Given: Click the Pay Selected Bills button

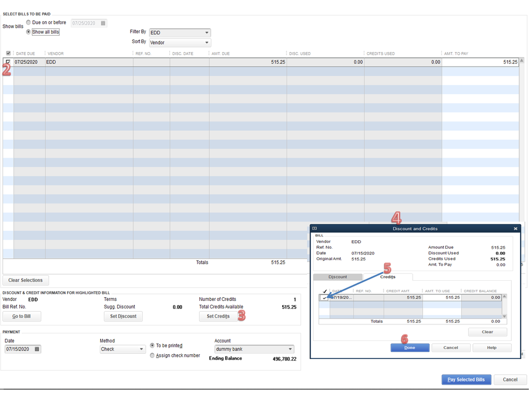Looking at the screenshot, I should click(x=466, y=379).
